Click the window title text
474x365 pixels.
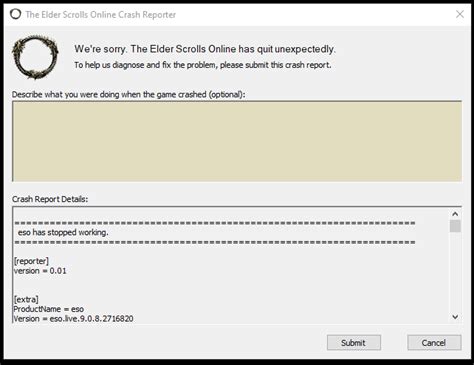[x=101, y=15]
